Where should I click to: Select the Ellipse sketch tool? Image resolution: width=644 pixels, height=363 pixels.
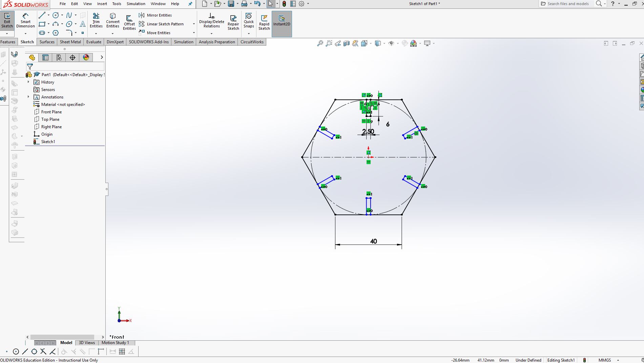click(69, 24)
